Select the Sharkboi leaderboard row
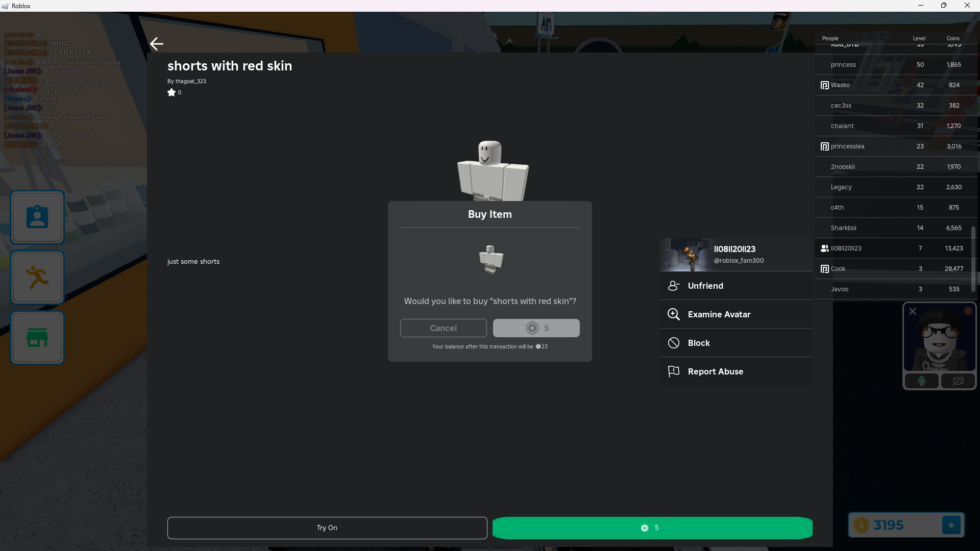This screenshot has width=980, height=551. coord(896,228)
